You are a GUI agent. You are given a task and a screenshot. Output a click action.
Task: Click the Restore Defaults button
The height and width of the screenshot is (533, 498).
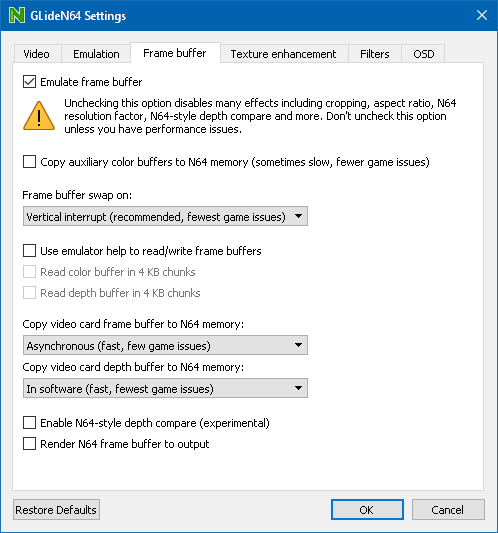pos(56,510)
